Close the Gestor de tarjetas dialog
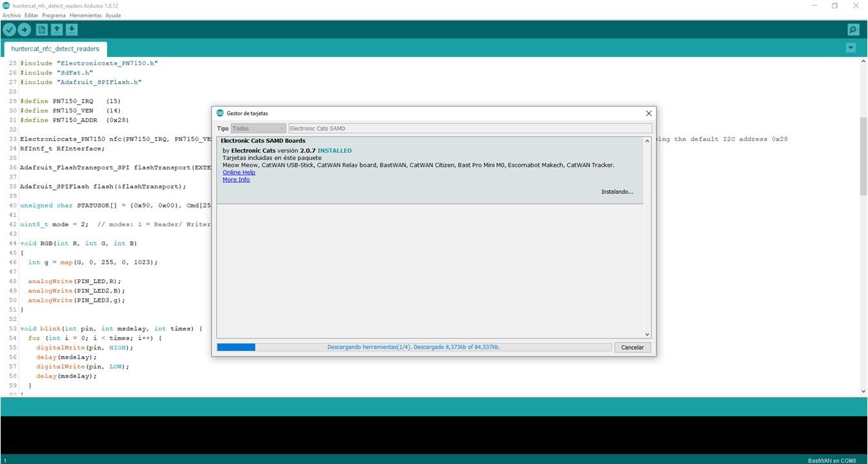Screen dimensions: 868x464 [x=649, y=113]
